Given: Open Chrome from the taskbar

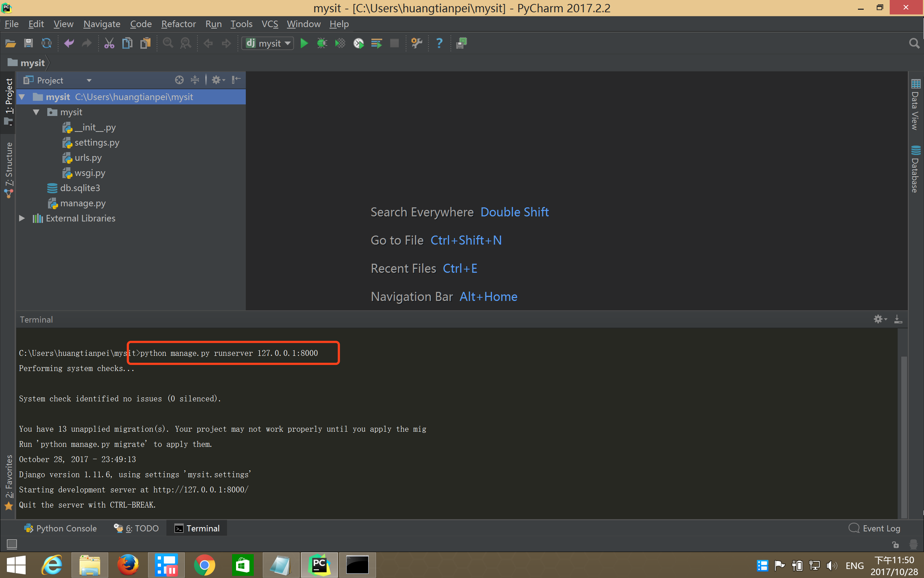Looking at the screenshot, I should [x=204, y=565].
